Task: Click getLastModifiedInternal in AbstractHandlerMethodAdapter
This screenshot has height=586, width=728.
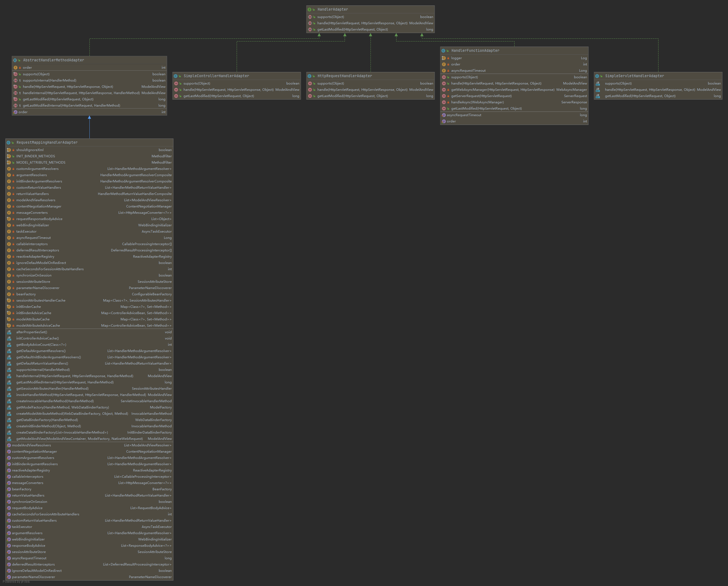Action: [89, 106]
